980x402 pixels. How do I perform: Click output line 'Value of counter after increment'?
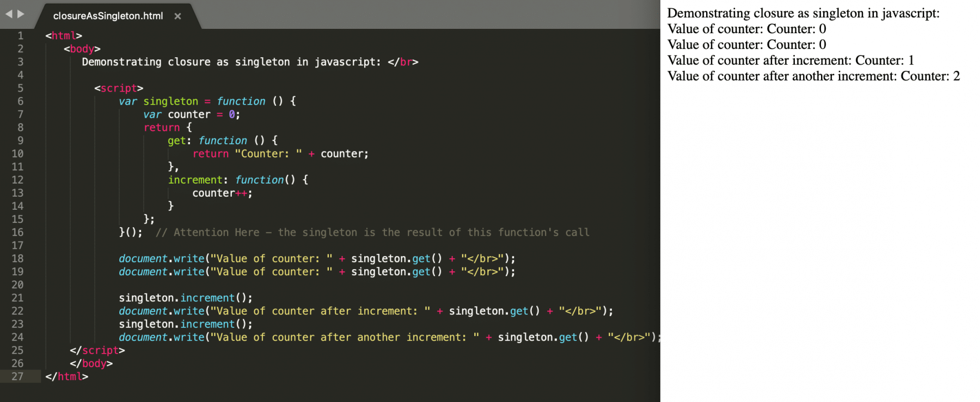791,60
